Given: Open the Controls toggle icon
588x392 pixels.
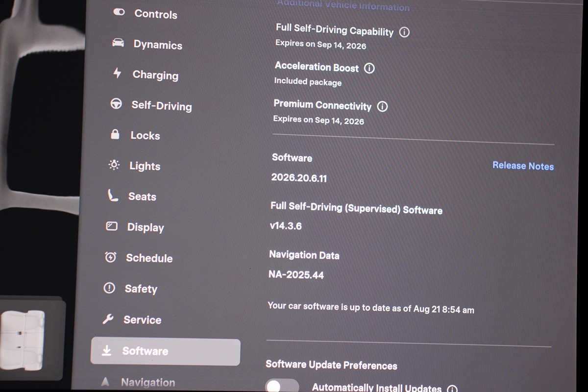Looking at the screenshot, I should click(119, 12).
